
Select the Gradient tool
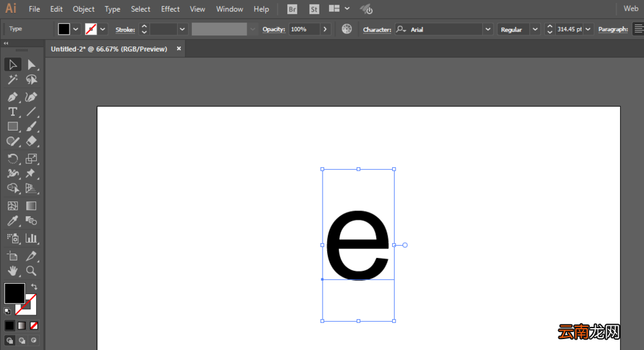[31, 206]
